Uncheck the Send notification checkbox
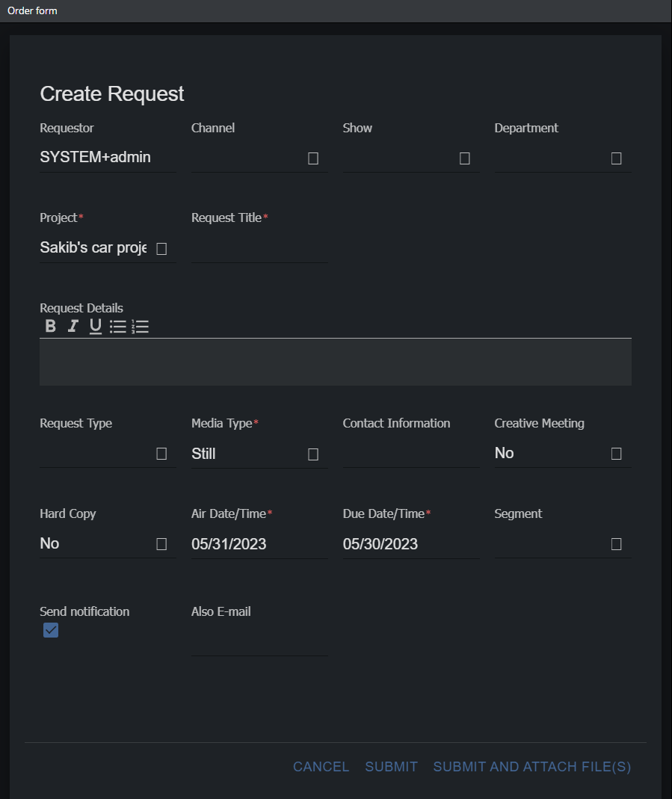The width and height of the screenshot is (672, 799). point(51,630)
